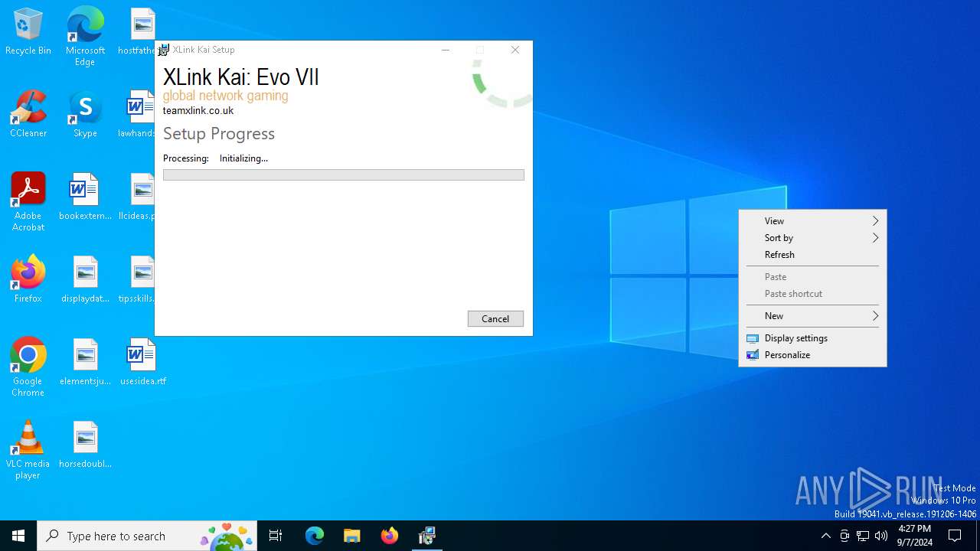
Task: Switch to XLink Kai installer taskbar item
Action: 427,536
